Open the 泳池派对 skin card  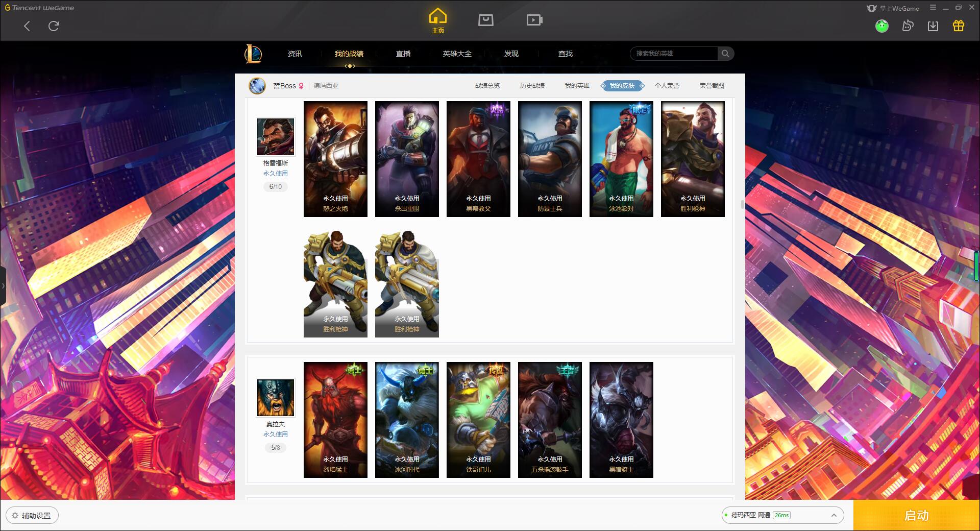tap(621, 159)
